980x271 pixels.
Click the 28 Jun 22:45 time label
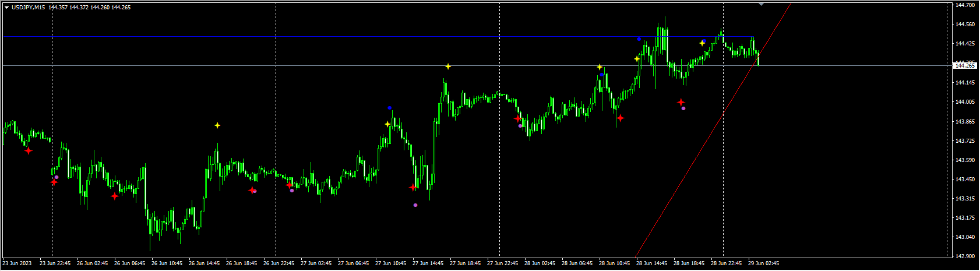click(727, 263)
